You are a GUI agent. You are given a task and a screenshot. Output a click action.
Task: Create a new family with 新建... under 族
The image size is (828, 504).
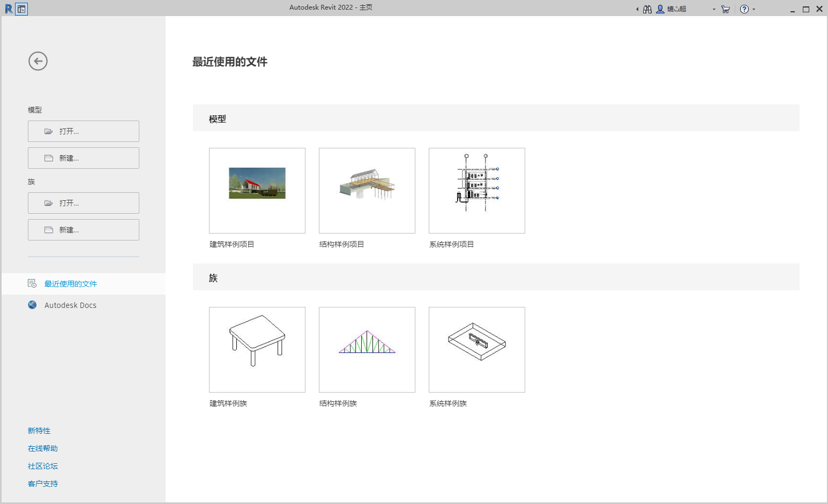(x=84, y=230)
